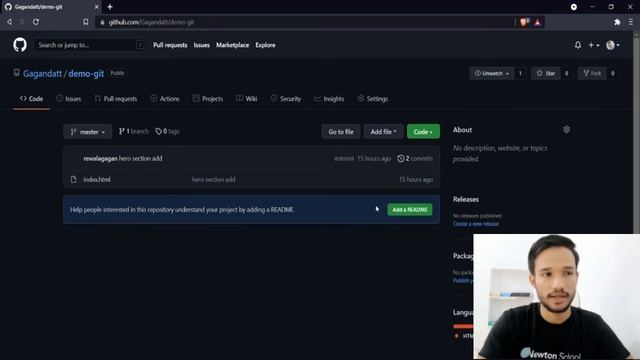This screenshot has height=360, width=640.
Task: Switch to the Projects tab
Action: tap(208, 99)
